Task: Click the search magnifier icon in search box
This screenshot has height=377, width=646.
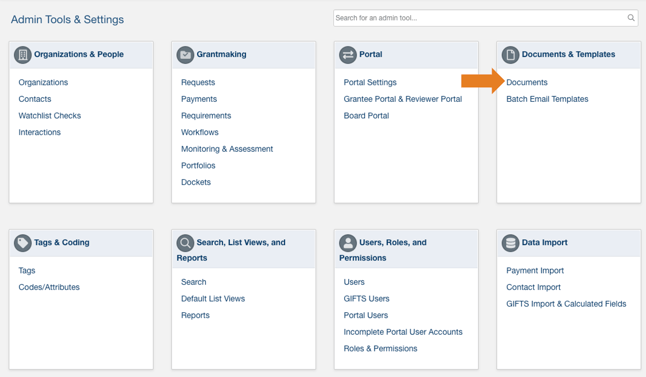Action: tap(631, 18)
